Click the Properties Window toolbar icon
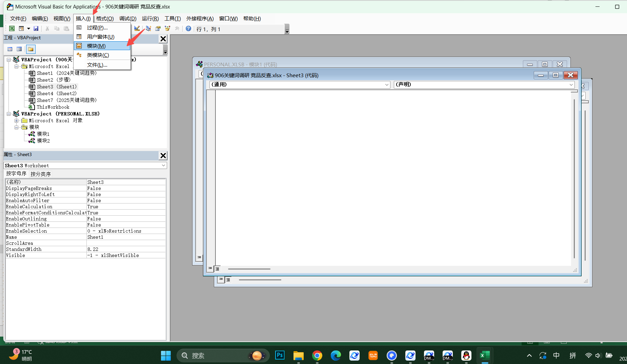The image size is (627, 364). [158, 29]
